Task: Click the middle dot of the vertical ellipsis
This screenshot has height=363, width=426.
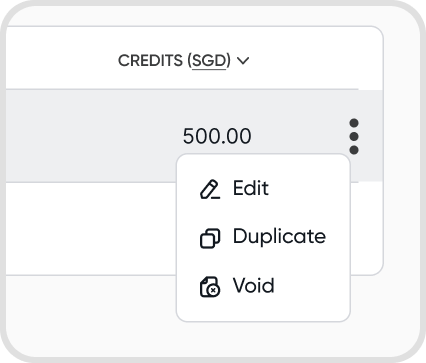Action: tap(354, 136)
